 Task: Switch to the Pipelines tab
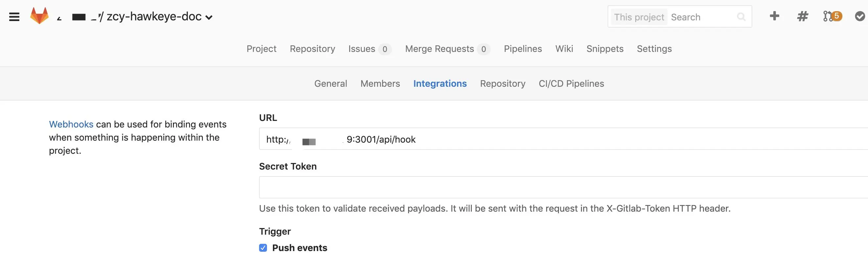coord(523,49)
